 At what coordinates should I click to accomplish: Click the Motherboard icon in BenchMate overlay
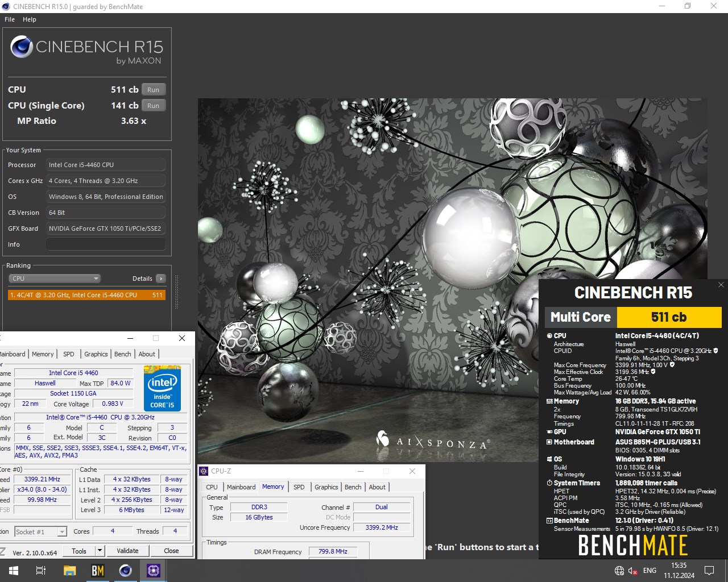549,442
